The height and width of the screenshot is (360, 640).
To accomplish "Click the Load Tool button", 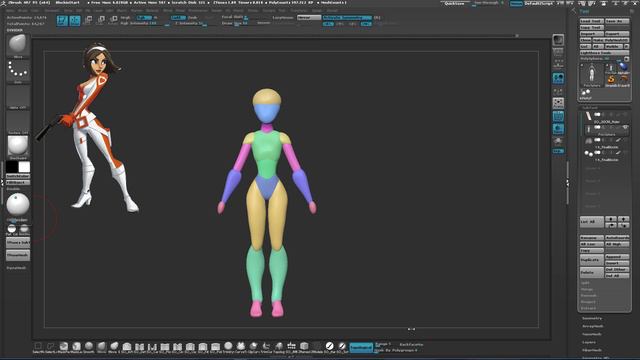I will pos(591,21).
